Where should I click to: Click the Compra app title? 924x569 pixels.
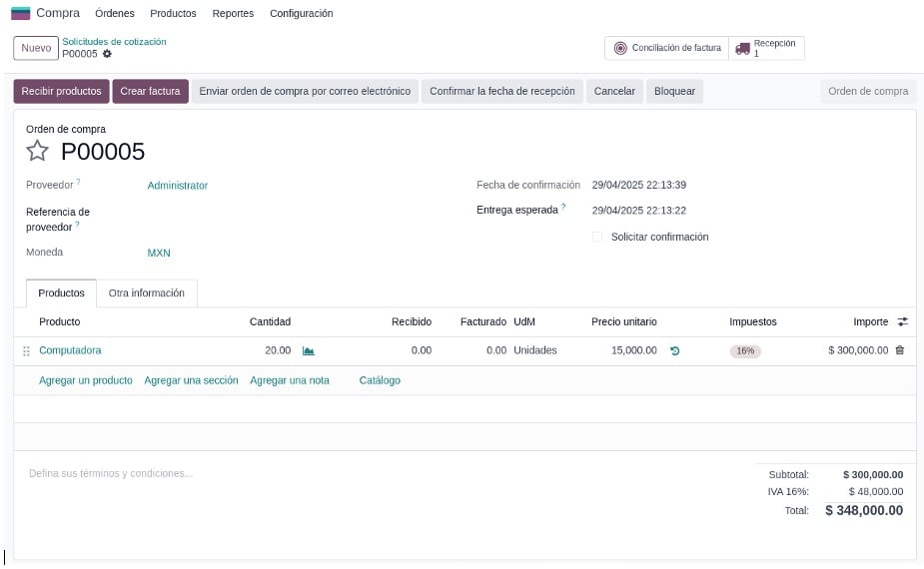point(58,12)
